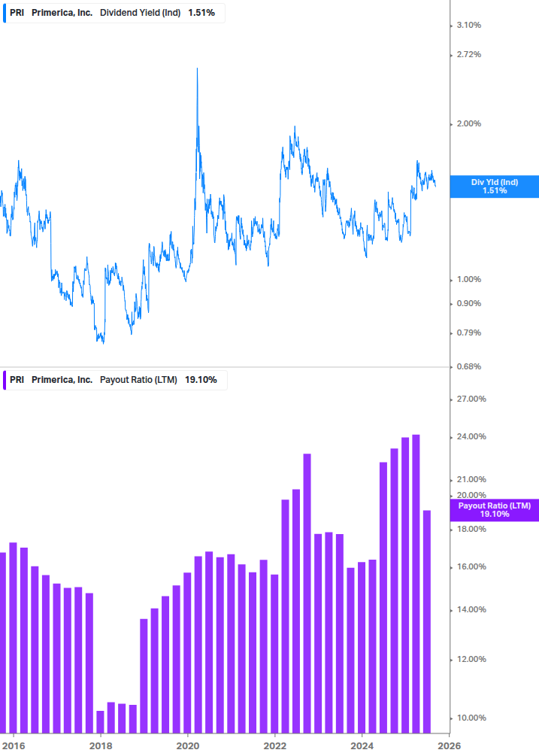
Task: Click the 1.00% yield axis label
Action: 468,280
